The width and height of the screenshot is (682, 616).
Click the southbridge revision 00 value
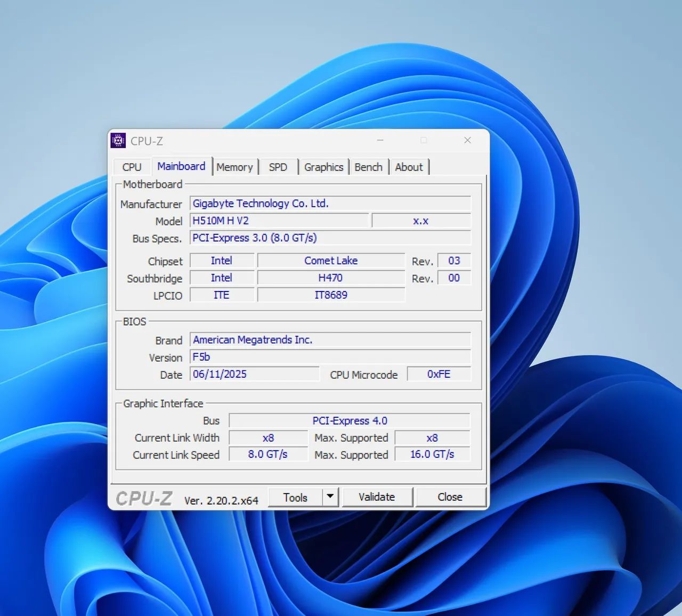point(454,278)
